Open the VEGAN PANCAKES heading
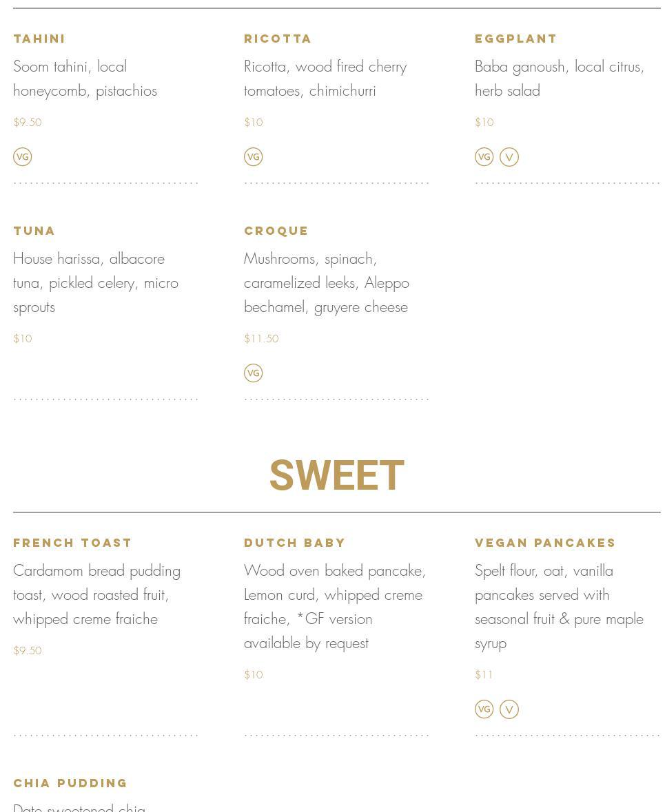 (x=545, y=543)
